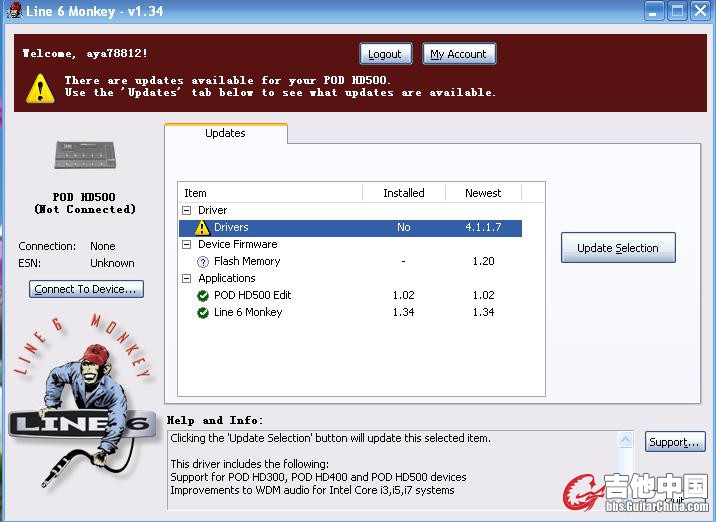
Task: Select the Line 6 Monkey row
Action: 350,312
